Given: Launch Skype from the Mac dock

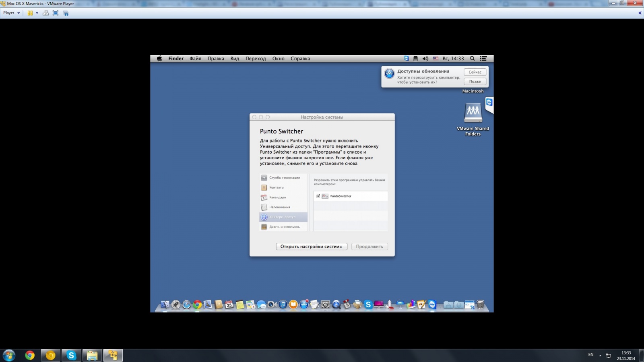Looking at the screenshot, I should tap(368, 304).
